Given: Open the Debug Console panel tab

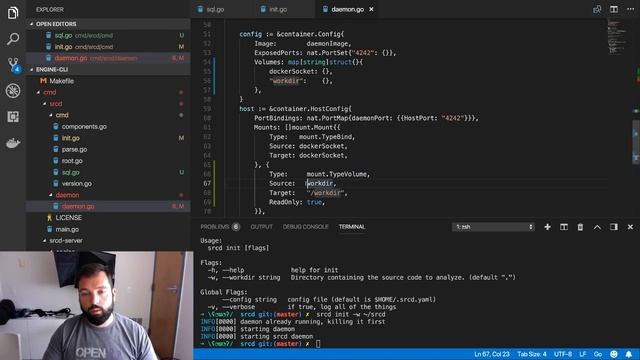Looking at the screenshot, I should [305, 227].
